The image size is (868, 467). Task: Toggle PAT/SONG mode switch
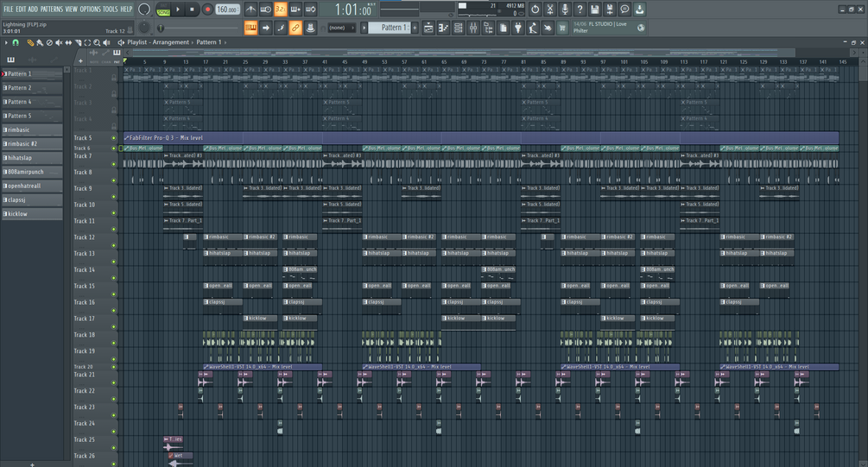click(163, 9)
